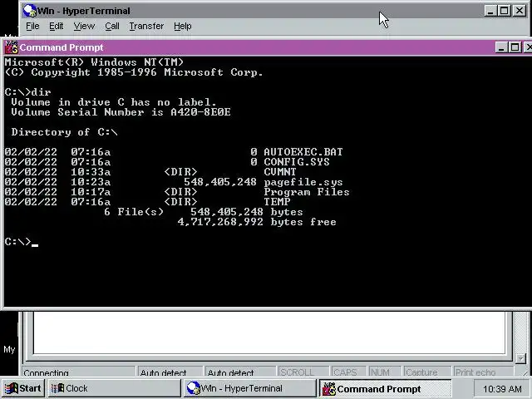The width and height of the screenshot is (532, 399).
Task: Click the 4,717,268,992 bytes free text
Action: [x=257, y=222]
